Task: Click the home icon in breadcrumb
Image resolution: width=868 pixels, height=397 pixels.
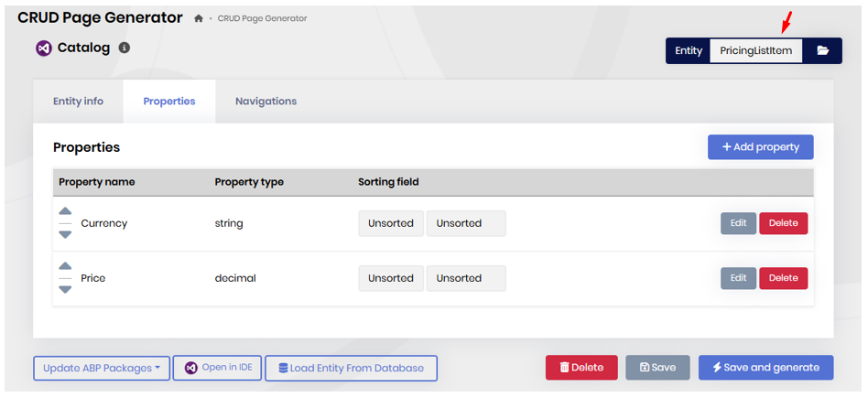Action: coord(199,19)
